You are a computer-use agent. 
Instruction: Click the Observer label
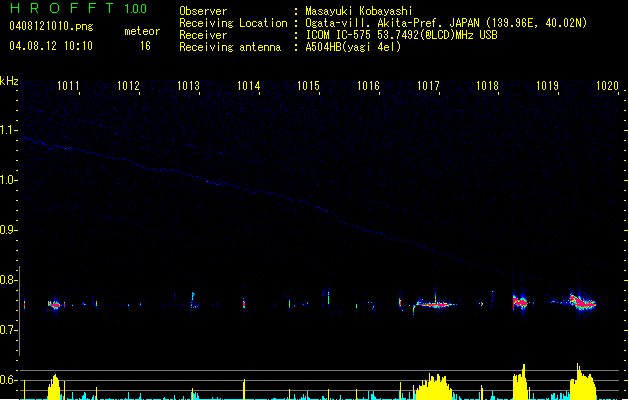coord(203,11)
